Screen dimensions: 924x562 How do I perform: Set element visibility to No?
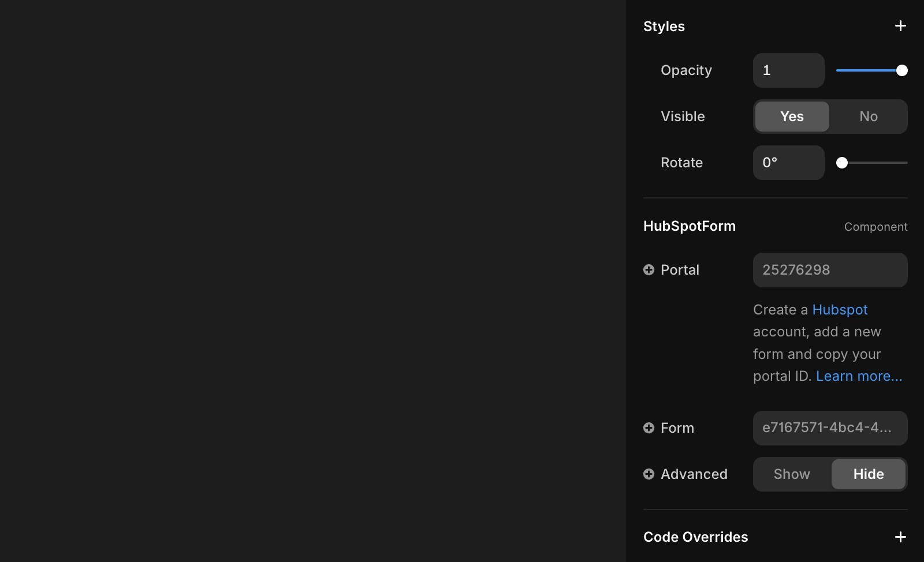[x=868, y=116]
